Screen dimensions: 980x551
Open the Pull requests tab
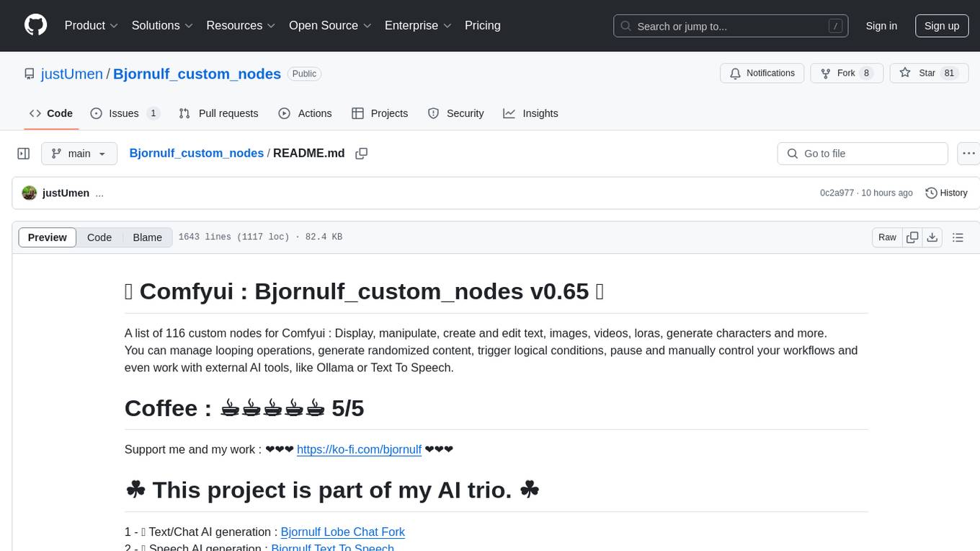pos(218,113)
